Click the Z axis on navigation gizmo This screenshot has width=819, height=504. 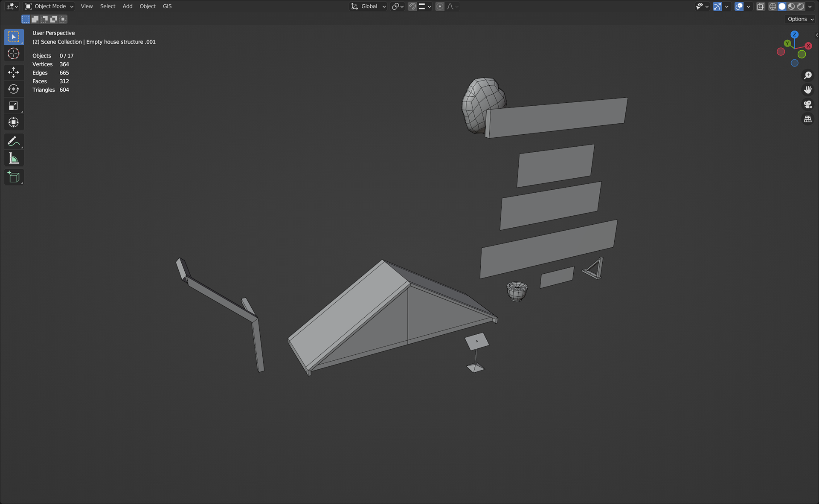tap(794, 35)
